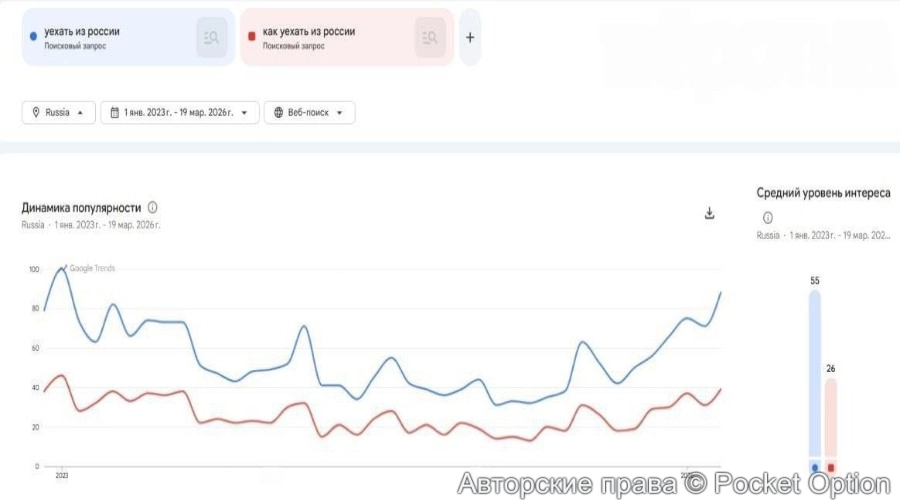Open info icon under Средний уровень интереса

768,217
